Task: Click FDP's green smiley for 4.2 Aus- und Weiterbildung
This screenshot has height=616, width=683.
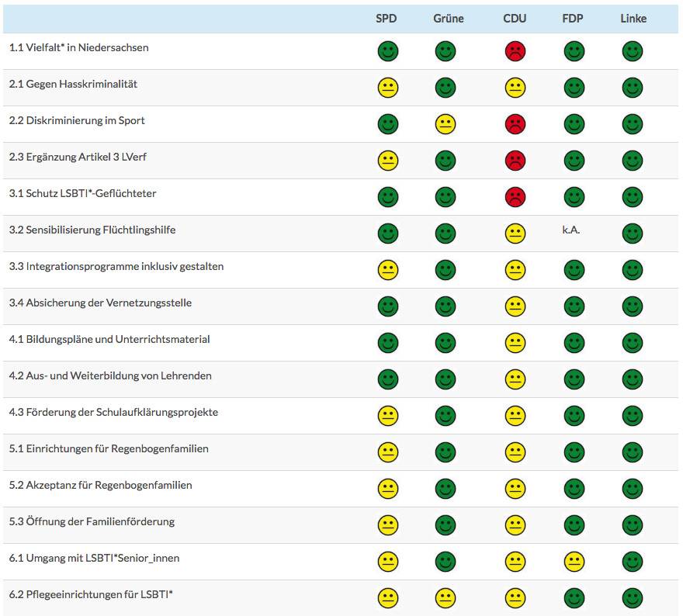Action: [x=574, y=379]
